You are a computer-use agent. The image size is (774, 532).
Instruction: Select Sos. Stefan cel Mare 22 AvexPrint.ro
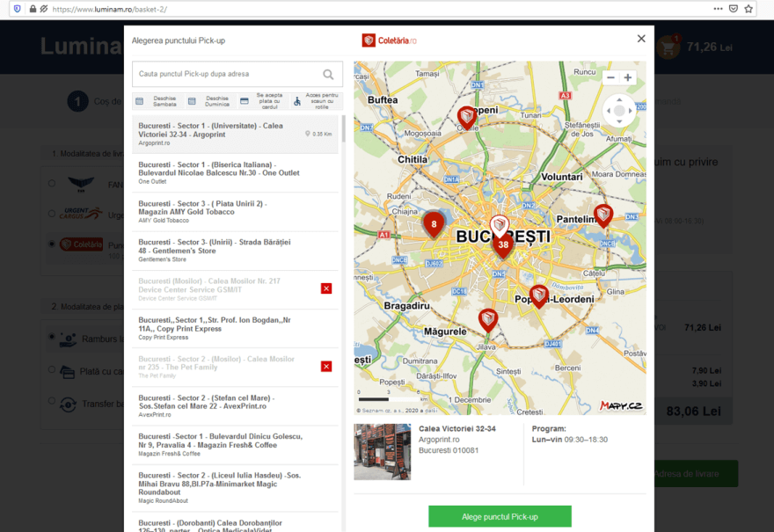235,406
